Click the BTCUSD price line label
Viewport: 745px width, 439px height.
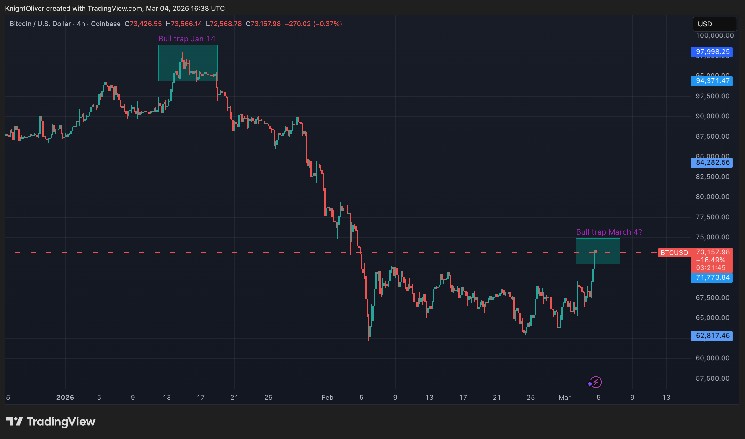674,253
